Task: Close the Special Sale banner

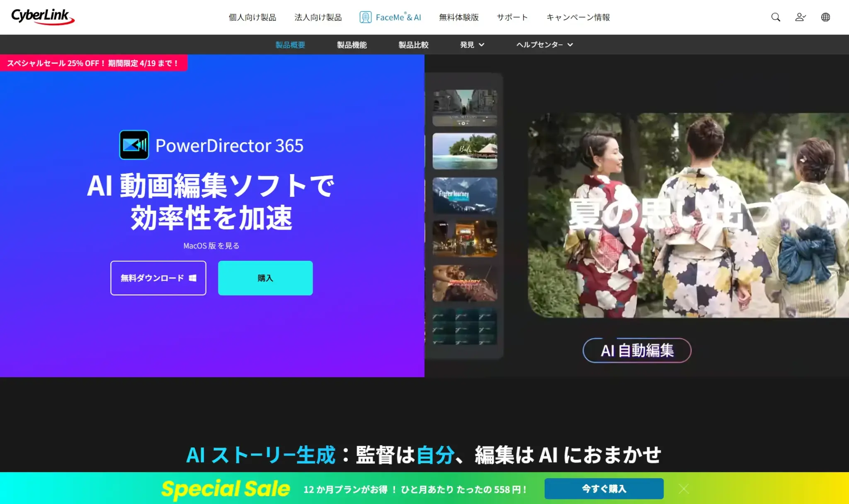Action: coord(684,489)
